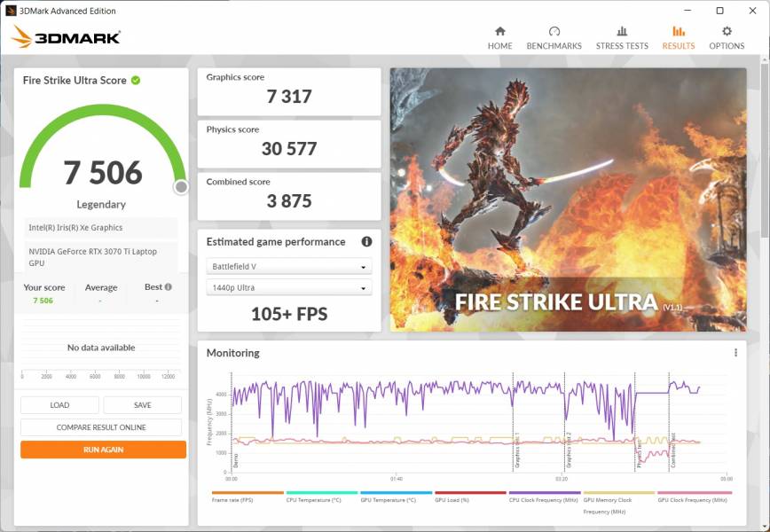Click the 3DMark logo
This screenshot has width=770, height=532.
(x=66, y=37)
